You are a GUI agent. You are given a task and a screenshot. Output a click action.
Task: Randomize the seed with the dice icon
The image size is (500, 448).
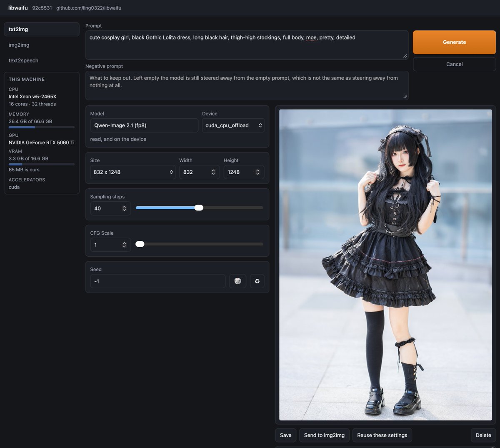pyautogui.click(x=237, y=281)
